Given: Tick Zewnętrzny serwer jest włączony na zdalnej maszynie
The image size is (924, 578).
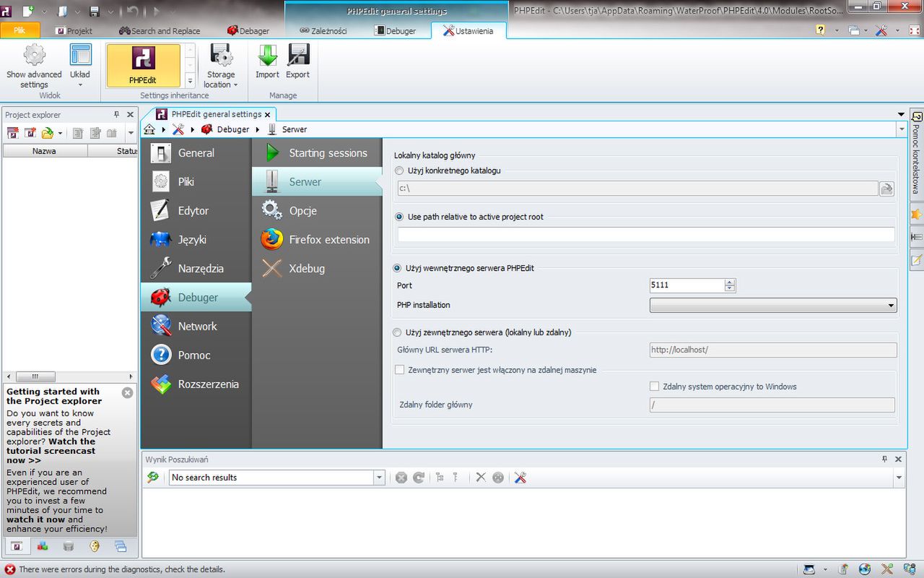Looking at the screenshot, I should [x=400, y=370].
